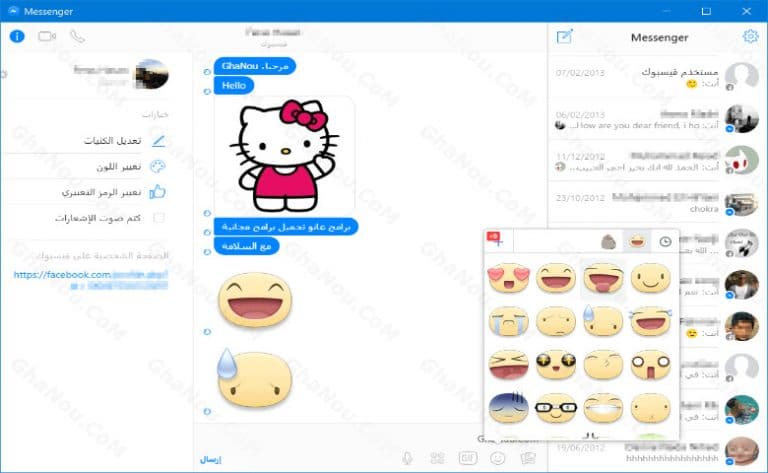Start a video call with the camera icon

pos(47,36)
